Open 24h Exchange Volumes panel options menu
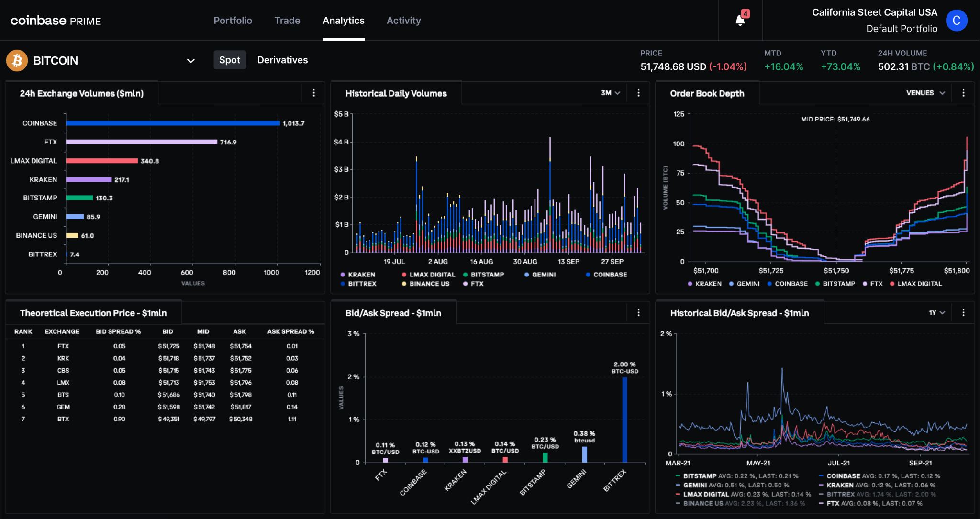This screenshot has height=519, width=980. click(x=314, y=93)
